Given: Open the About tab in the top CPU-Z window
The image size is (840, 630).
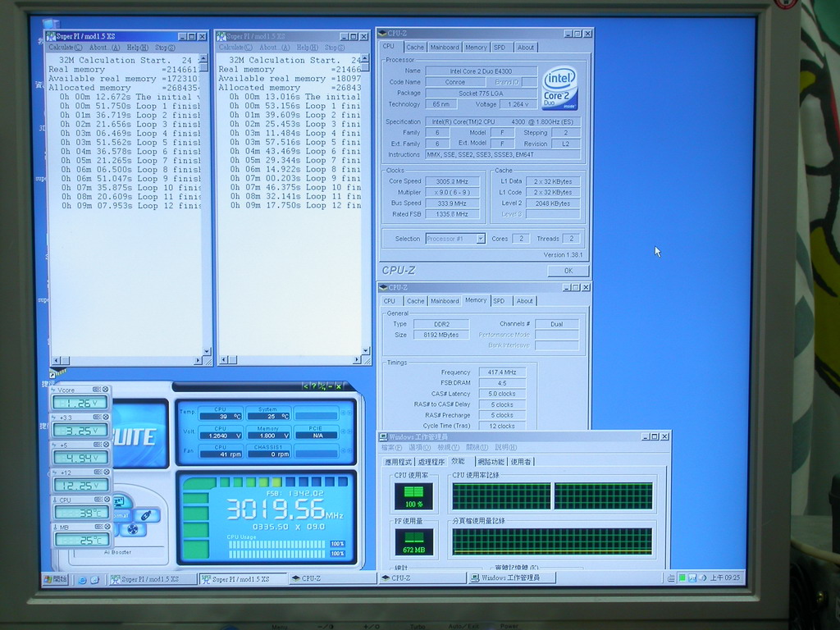Looking at the screenshot, I should click(526, 47).
